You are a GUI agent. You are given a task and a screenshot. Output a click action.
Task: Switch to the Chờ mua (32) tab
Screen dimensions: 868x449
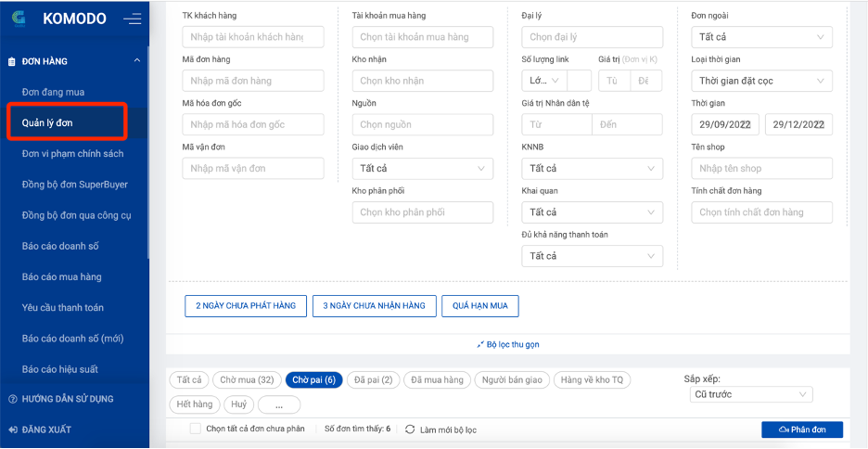tap(246, 380)
